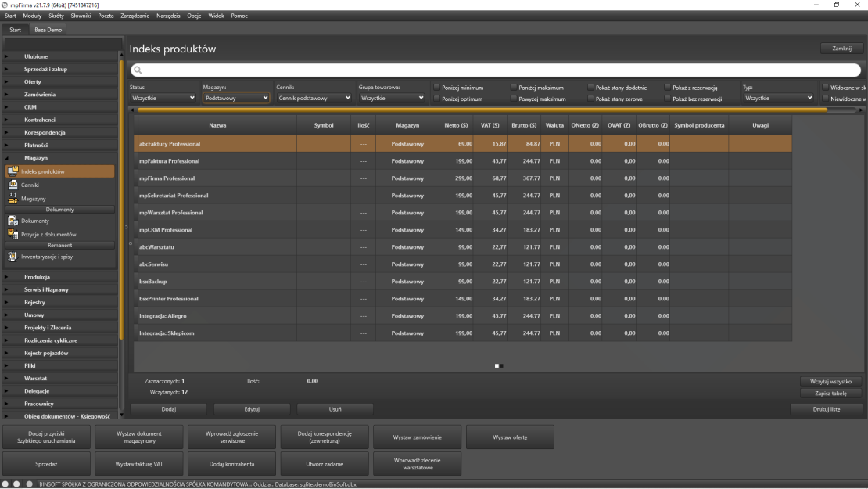Open the Magazyn dropdown set to Podstawowy

[236, 98]
